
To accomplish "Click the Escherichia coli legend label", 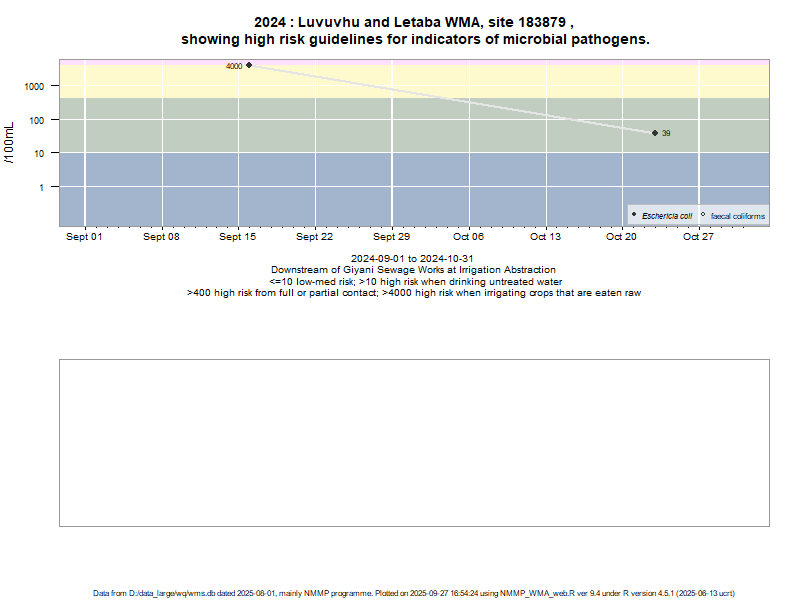I will click(666, 216).
